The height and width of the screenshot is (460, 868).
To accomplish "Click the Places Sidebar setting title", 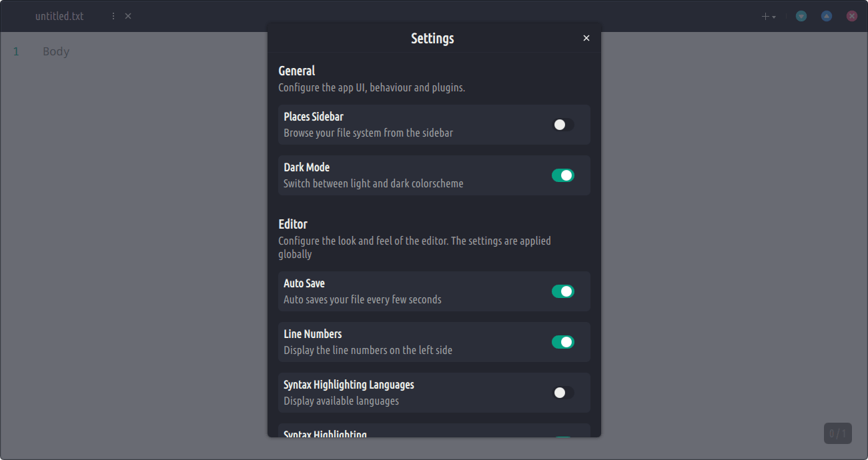I will pos(314,117).
